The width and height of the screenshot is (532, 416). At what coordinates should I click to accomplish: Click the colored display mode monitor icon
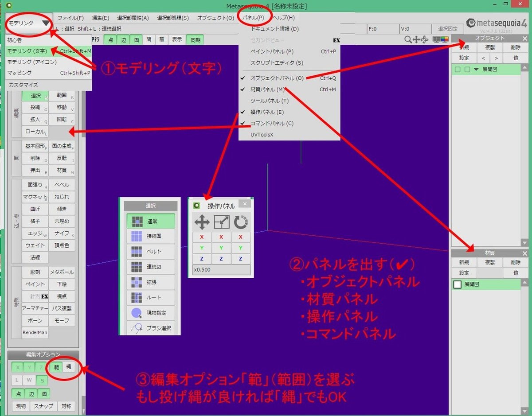click(445, 39)
